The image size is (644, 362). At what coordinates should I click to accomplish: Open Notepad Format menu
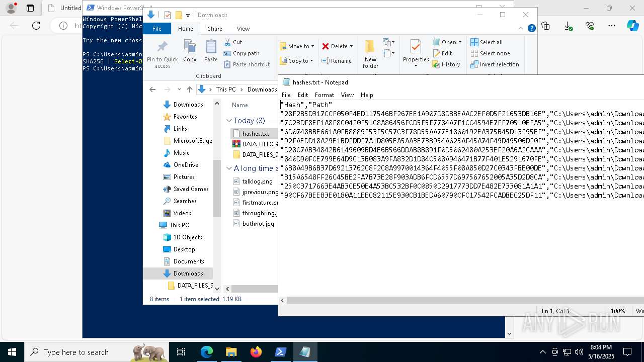point(325,95)
